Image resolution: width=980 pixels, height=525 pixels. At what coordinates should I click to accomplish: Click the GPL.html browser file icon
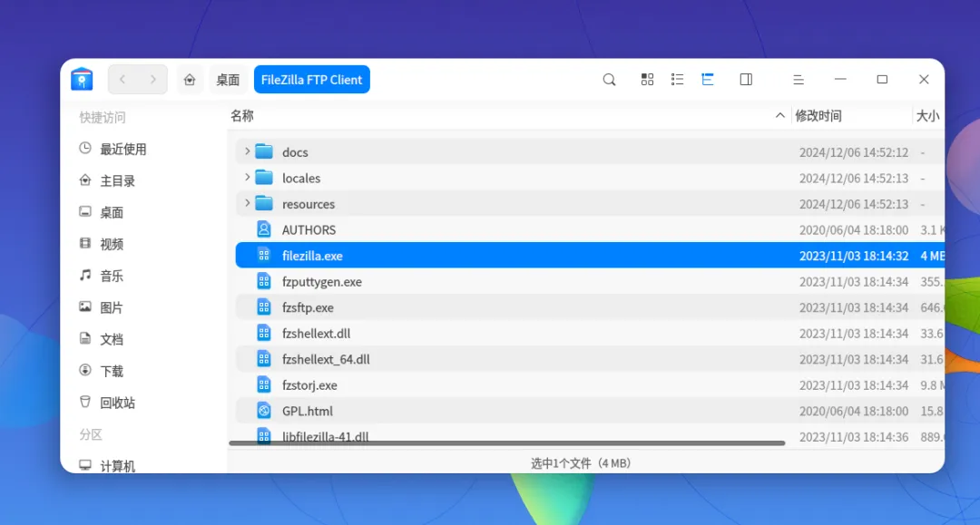coord(264,411)
